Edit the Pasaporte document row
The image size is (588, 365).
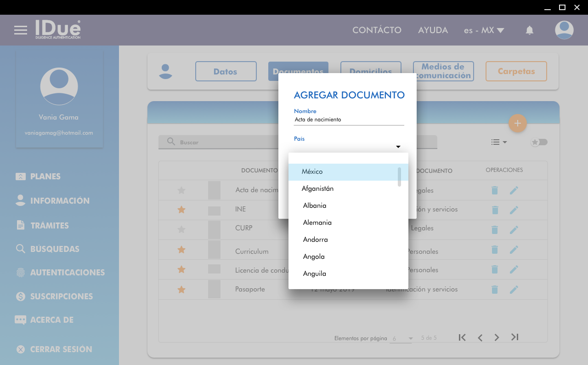pyautogui.click(x=514, y=290)
